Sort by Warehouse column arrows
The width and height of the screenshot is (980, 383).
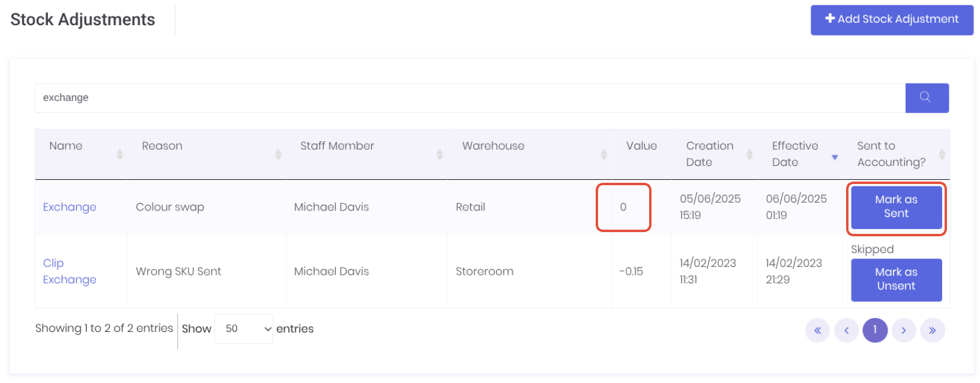click(x=603, y=155)
